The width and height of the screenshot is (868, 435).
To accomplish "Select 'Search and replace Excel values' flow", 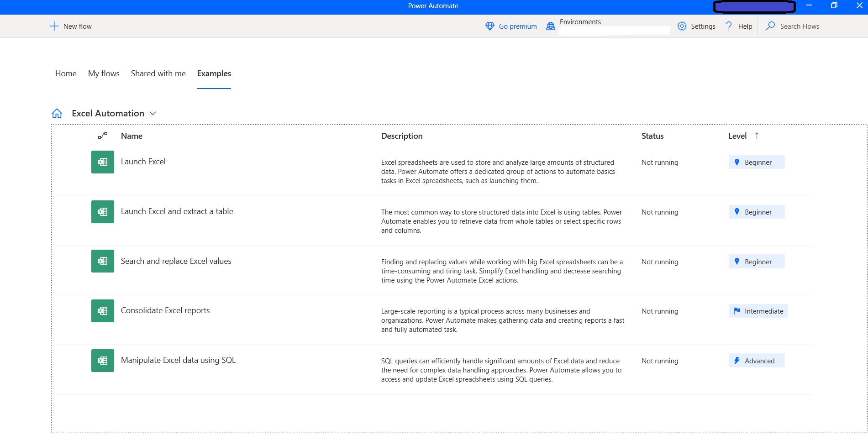I will click(x=176, y=261).
